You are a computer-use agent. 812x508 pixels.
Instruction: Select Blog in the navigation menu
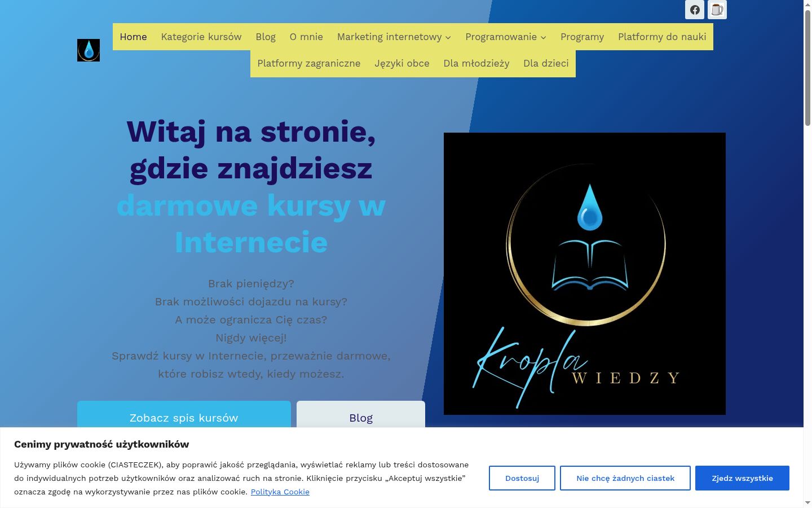click(266, 37)
